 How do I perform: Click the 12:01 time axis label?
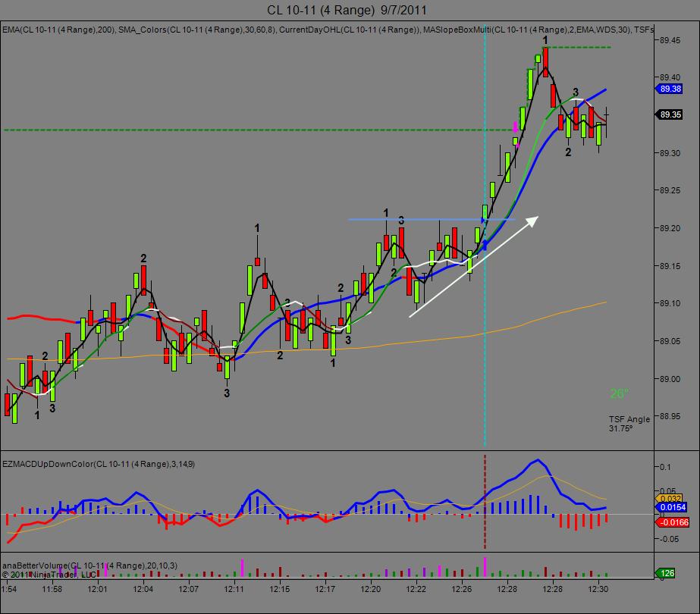pos(97,590)
